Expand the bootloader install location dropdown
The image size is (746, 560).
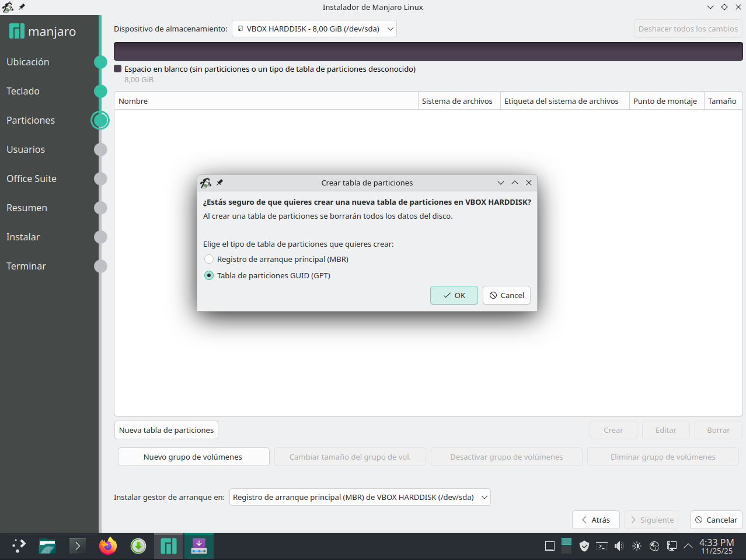pyautogui.click(x=360, y=497)
